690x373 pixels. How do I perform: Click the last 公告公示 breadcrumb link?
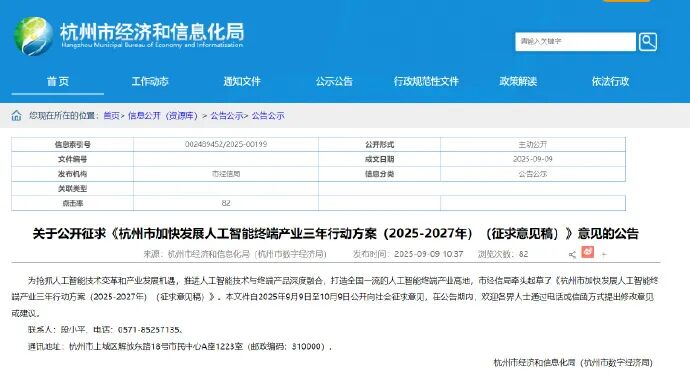pyautogui.click(x=268, y=116)
